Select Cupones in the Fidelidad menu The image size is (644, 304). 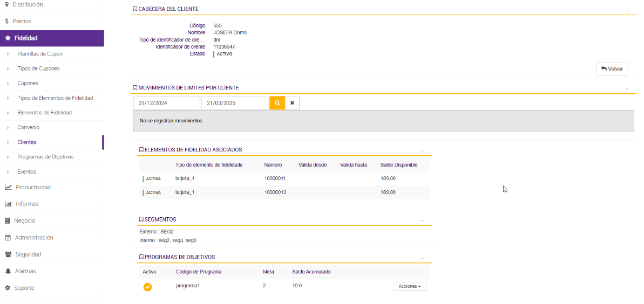pyautogui.click(x=28, y=83)
